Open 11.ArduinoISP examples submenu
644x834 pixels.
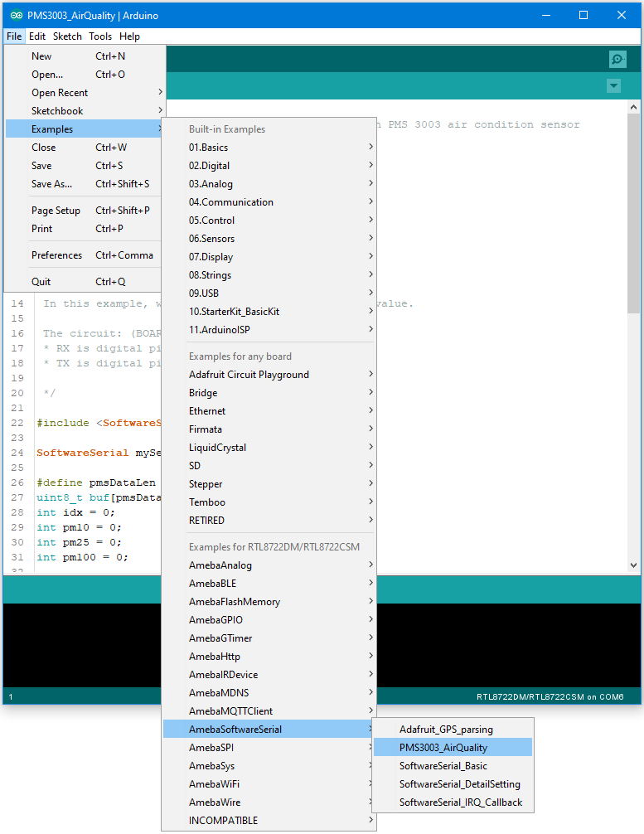pos(269,330)
